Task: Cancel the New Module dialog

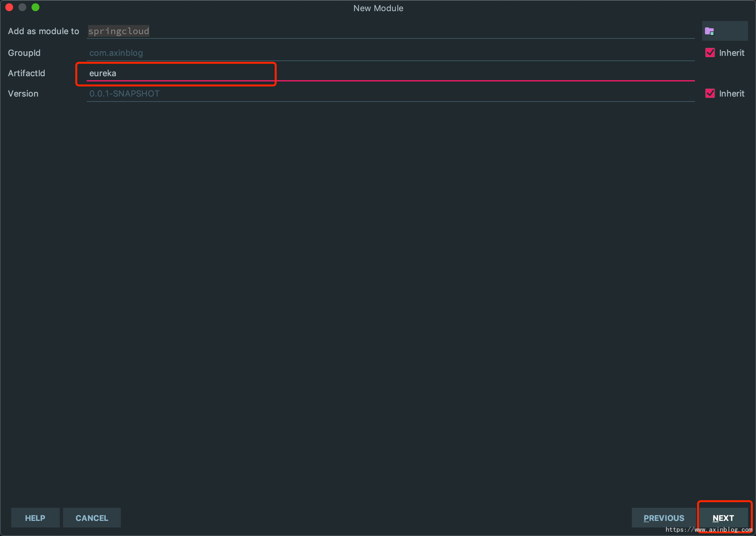Action: 92,518
